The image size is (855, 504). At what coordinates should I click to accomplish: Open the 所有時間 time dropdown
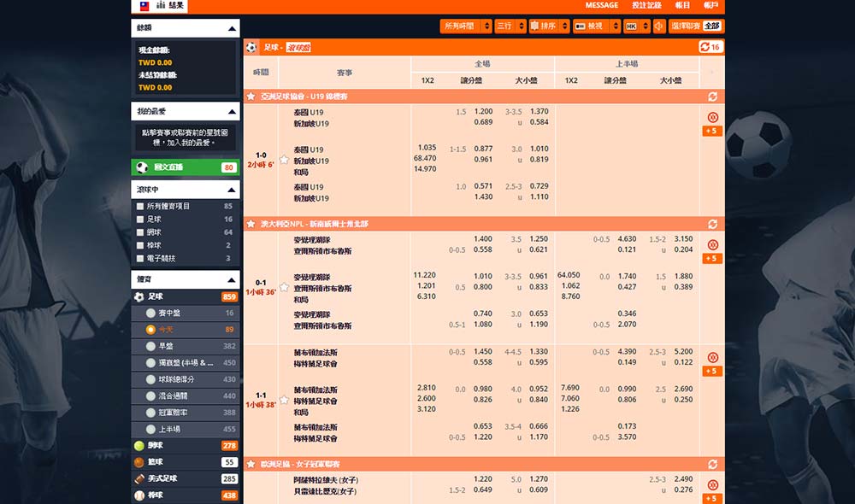[x=466, y=26]
